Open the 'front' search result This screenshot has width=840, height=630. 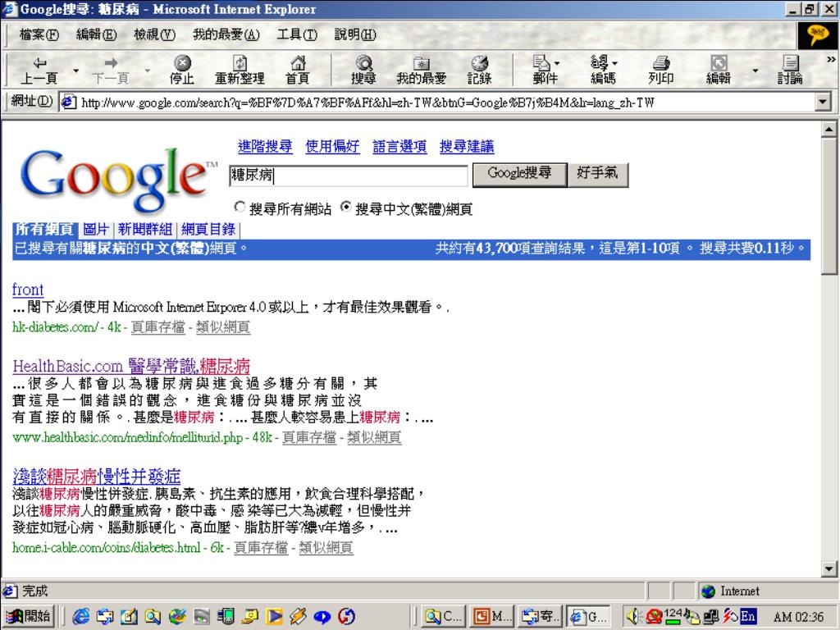(28, 290)
